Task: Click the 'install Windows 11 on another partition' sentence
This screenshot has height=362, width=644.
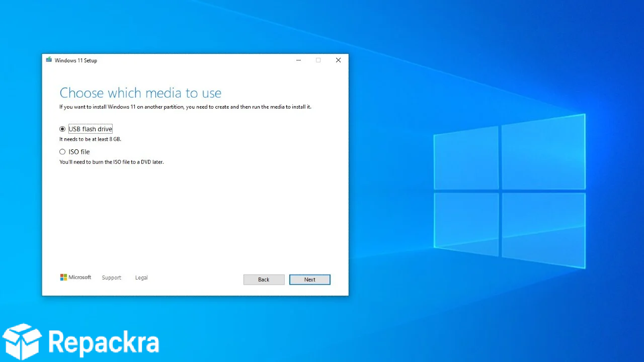Action: click(x=185, y=107)
